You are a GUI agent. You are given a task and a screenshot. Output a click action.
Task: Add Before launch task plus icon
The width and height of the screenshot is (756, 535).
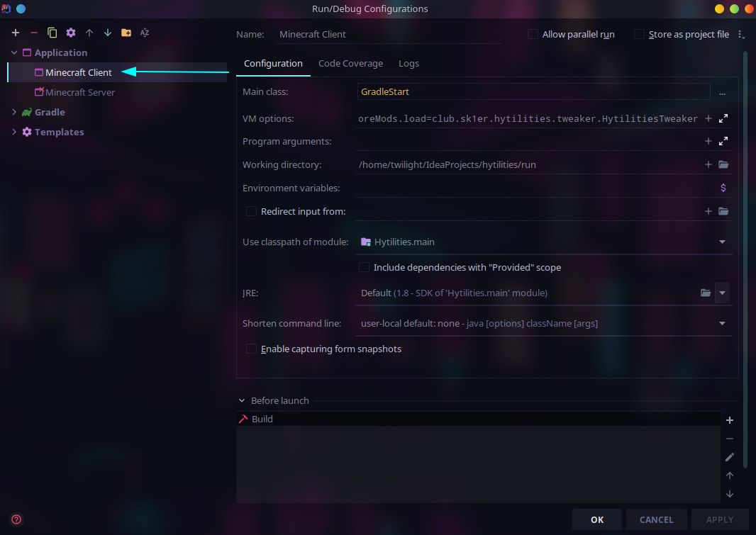pyautogui.click(x=730, y=420)
